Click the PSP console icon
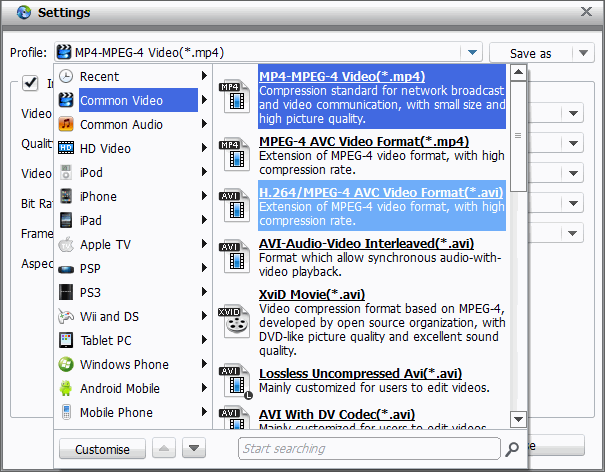 coord(66,269)
